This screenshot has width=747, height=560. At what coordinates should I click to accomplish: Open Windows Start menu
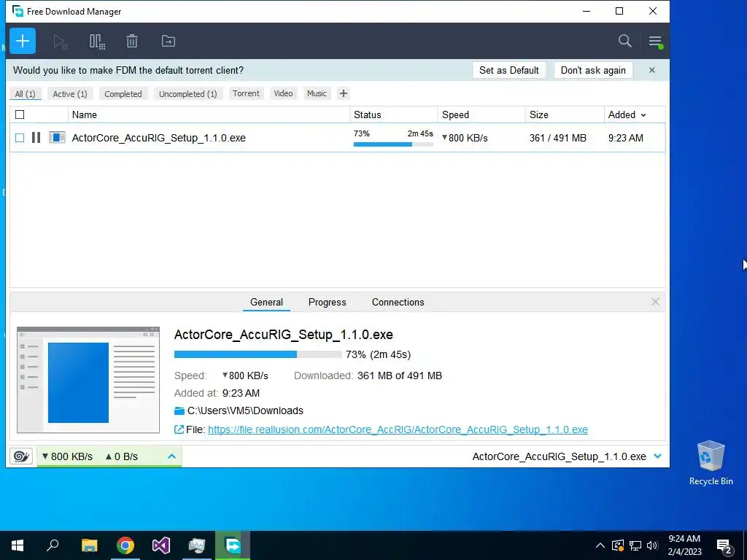point(18,545)
